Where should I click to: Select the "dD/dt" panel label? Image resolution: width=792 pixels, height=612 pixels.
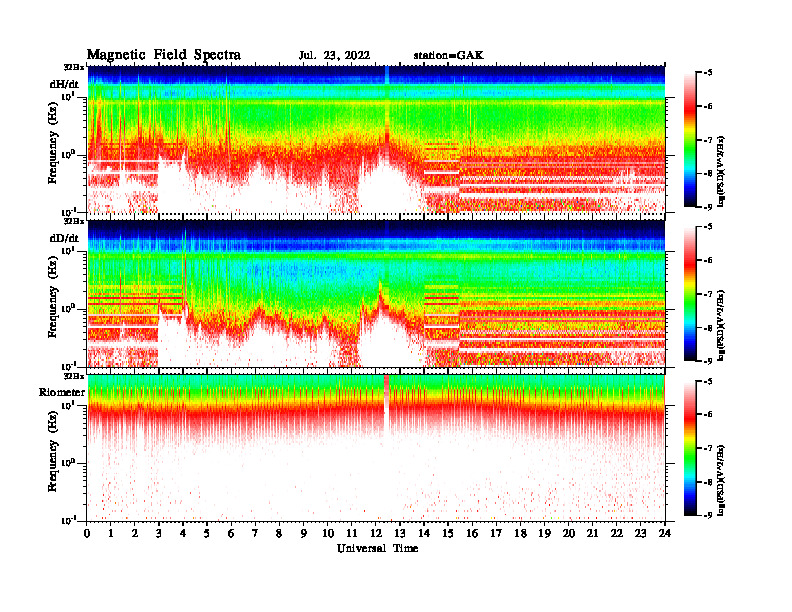coord(64,238)
